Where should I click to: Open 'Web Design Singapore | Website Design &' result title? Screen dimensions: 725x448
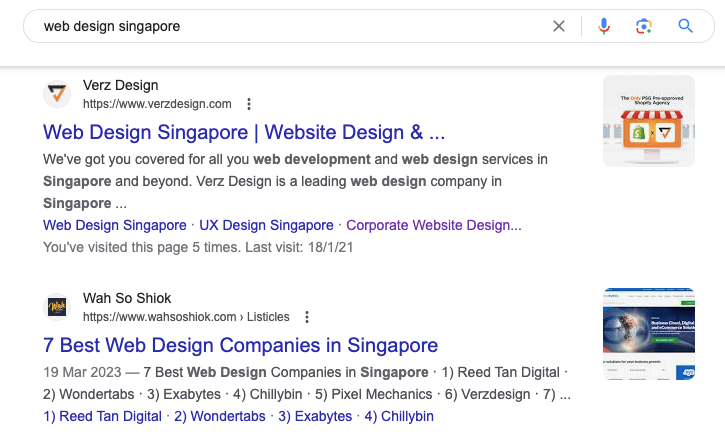coord(244,132)
